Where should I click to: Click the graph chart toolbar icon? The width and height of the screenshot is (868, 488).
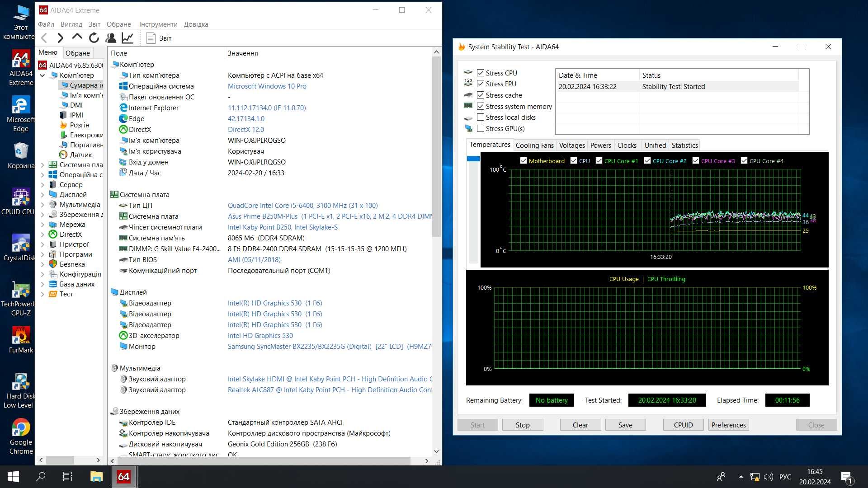pos(127,38)
